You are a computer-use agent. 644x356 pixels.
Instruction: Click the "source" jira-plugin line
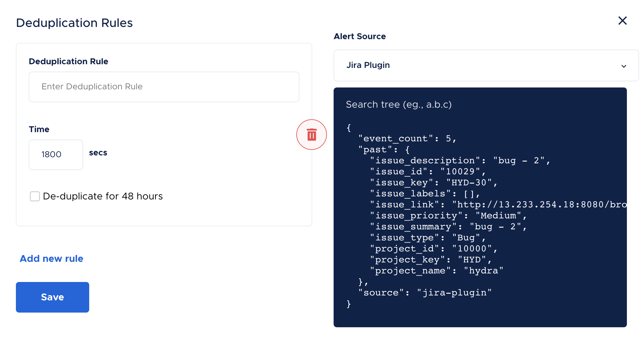(425, 293)
